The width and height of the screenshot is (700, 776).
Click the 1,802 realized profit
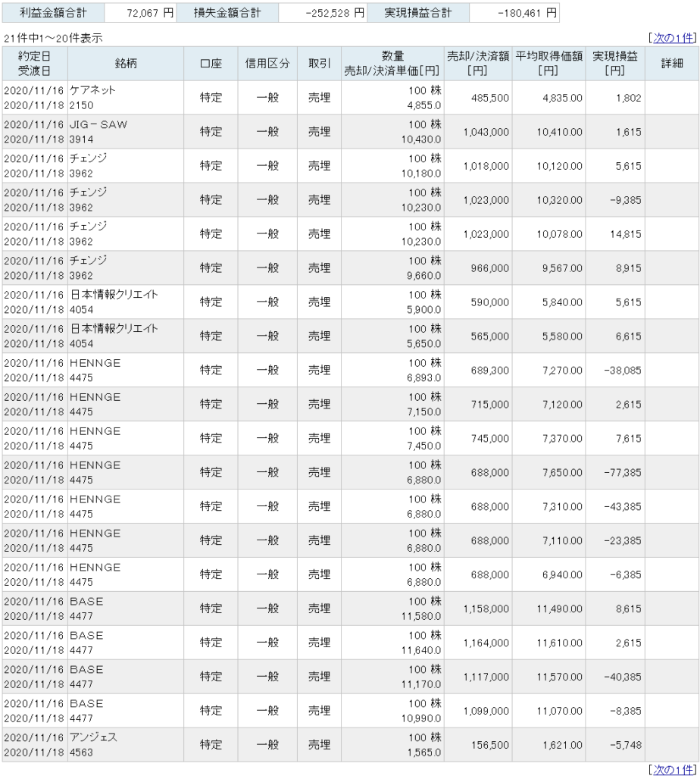[x=628, y=98]
